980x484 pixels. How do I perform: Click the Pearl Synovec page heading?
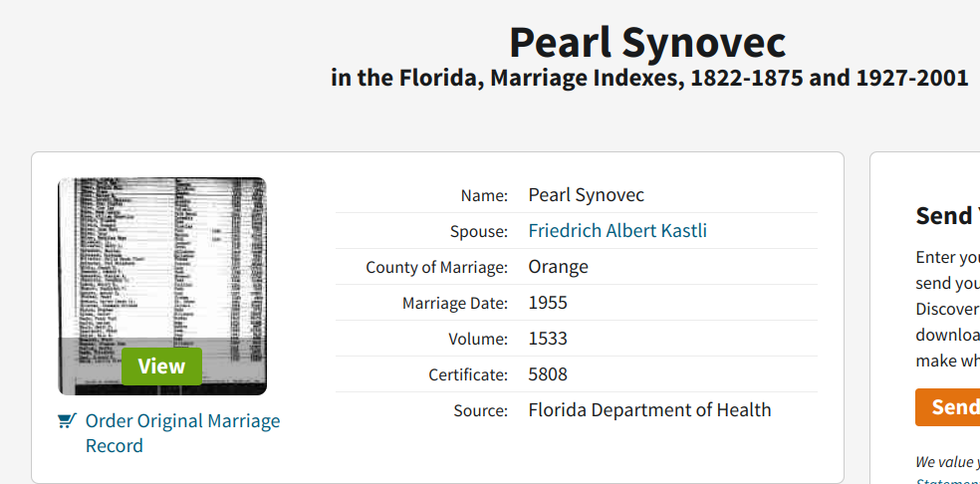pyautogui.click(x=647, y=43)
